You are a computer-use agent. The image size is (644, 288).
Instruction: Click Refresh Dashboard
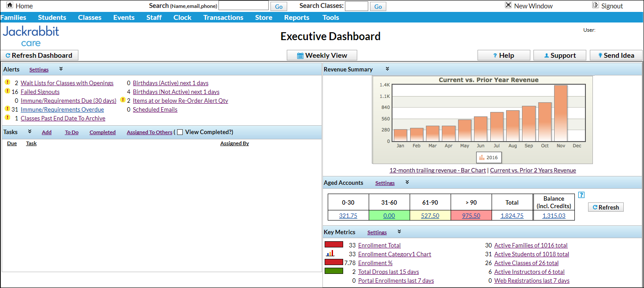39,55
